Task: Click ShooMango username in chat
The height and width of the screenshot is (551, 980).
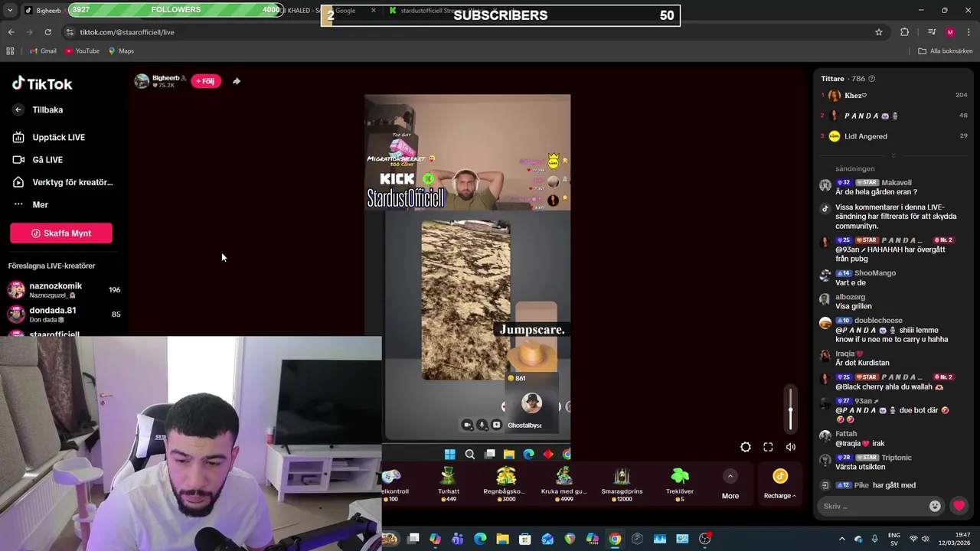Action: coord(875,273)
